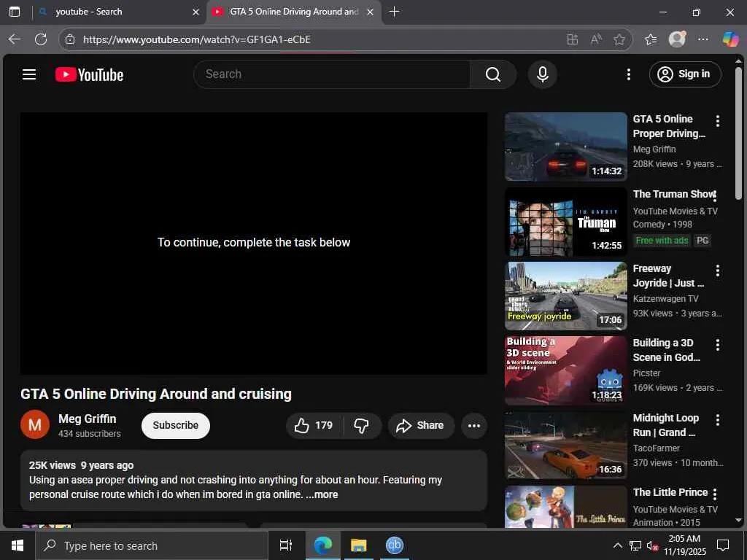The width and height of the screenshot is (747, 560).
Task: Go back in browser history
Action: 15,39
